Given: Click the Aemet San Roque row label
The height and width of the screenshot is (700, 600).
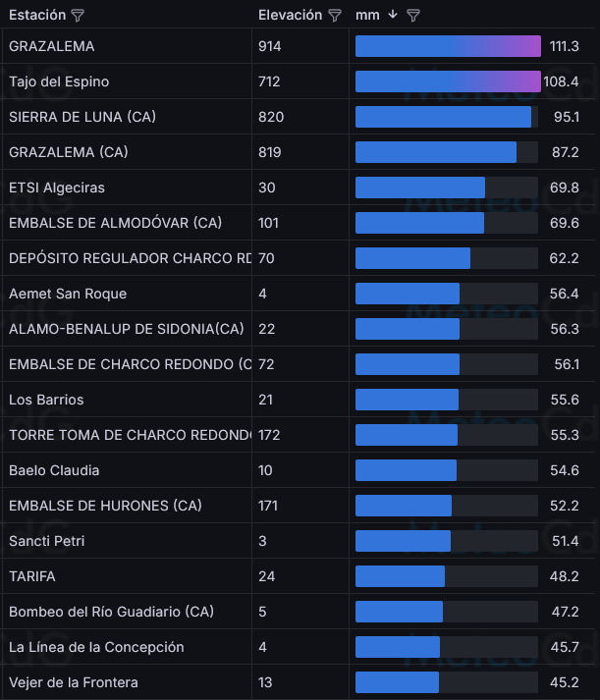Looking at the screenshot, I should point(68,294).
